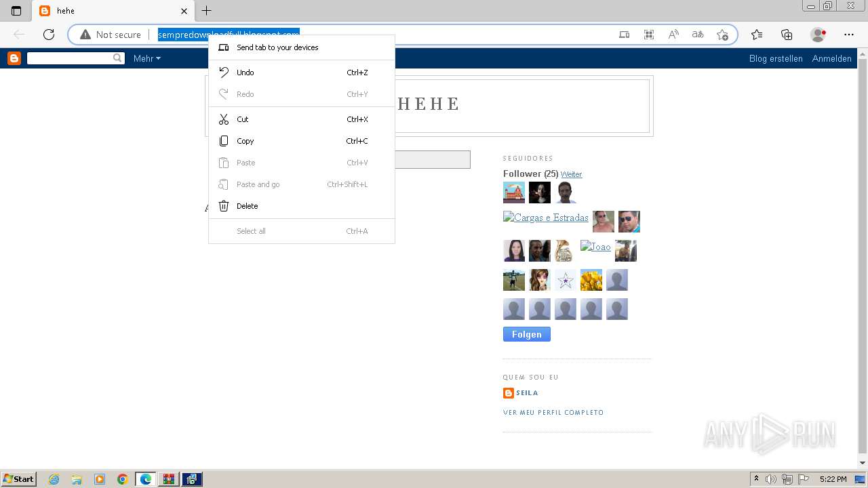Click the Read aloud icon
The width and height of the screenshot is (868, 488).
(x=673, y=35)
